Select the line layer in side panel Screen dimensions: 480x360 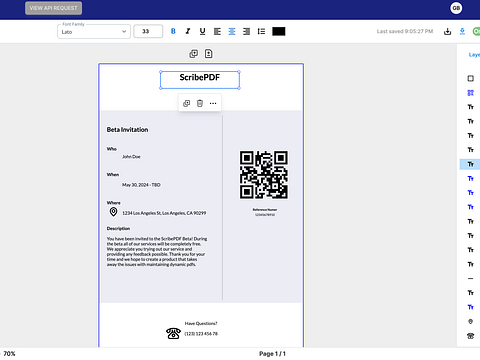click(x=470, y=278)
